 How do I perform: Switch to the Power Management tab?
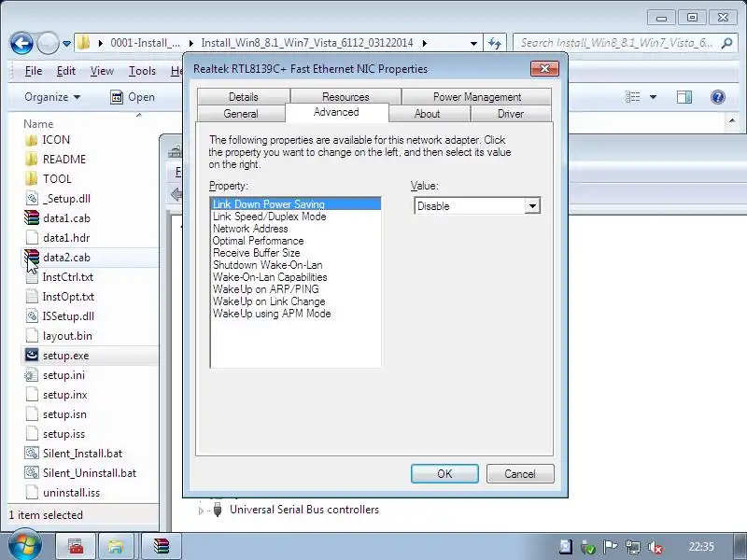tap(477, 97)
